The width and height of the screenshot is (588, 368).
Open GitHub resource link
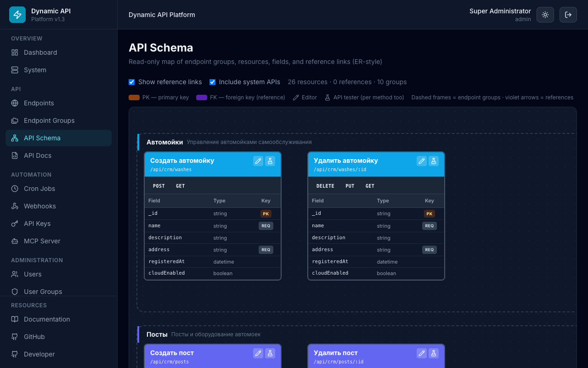pyautogui.click(x=58, y=337)
